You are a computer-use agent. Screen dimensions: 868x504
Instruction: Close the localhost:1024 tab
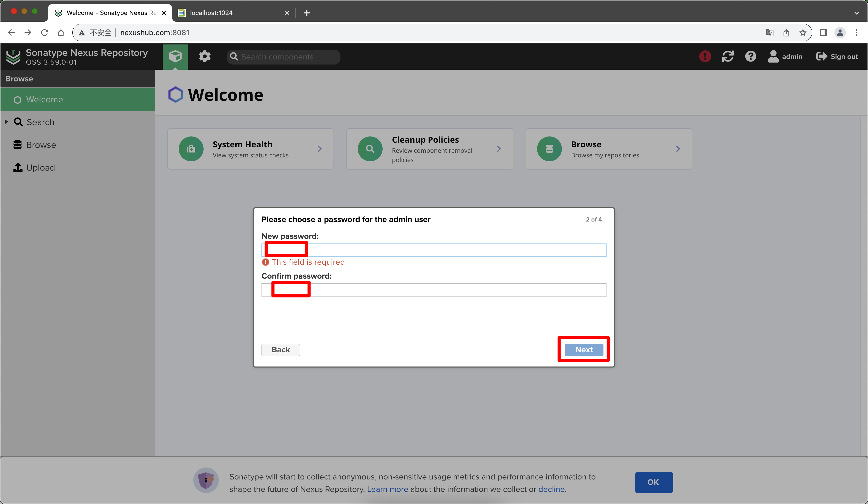[287, 13]
